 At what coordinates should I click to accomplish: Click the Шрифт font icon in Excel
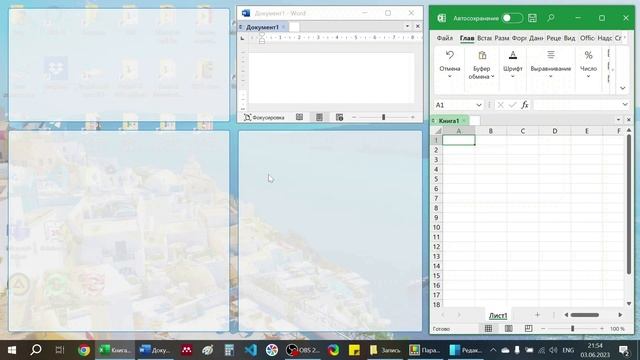pyautogui.click(x=513, y=55)
